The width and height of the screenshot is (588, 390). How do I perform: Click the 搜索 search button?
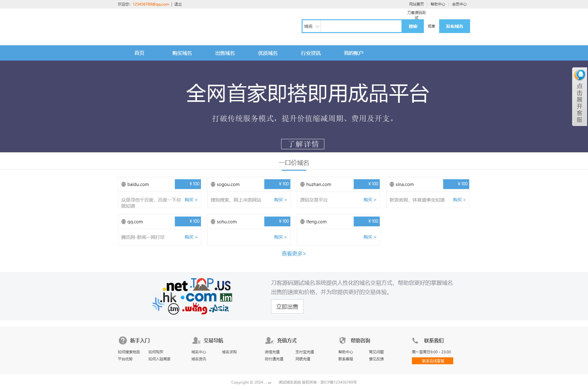click(x=413, y=26)
